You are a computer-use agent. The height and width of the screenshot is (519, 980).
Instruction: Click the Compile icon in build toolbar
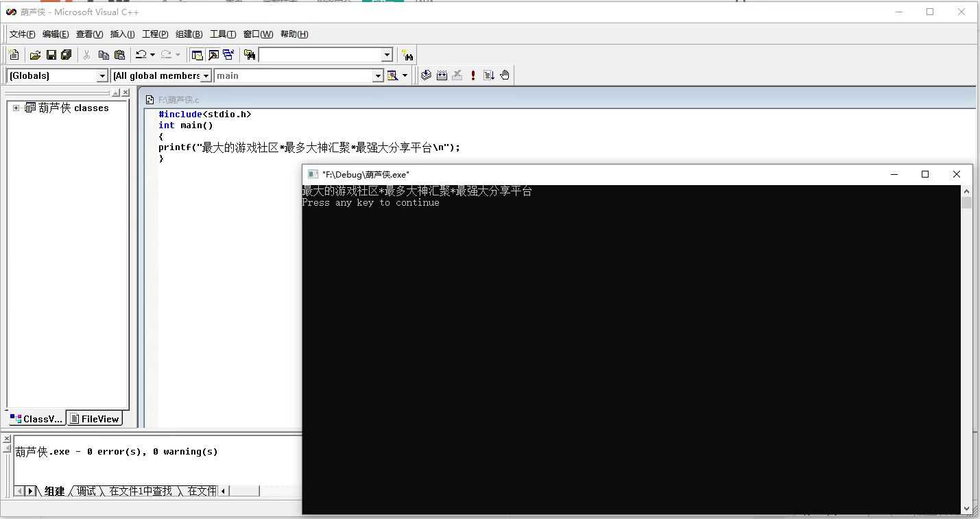[x=426, y=75]
